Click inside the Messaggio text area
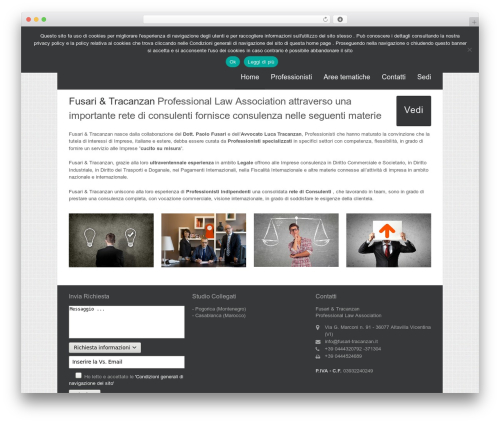500x423 pixels. [127, 322]
